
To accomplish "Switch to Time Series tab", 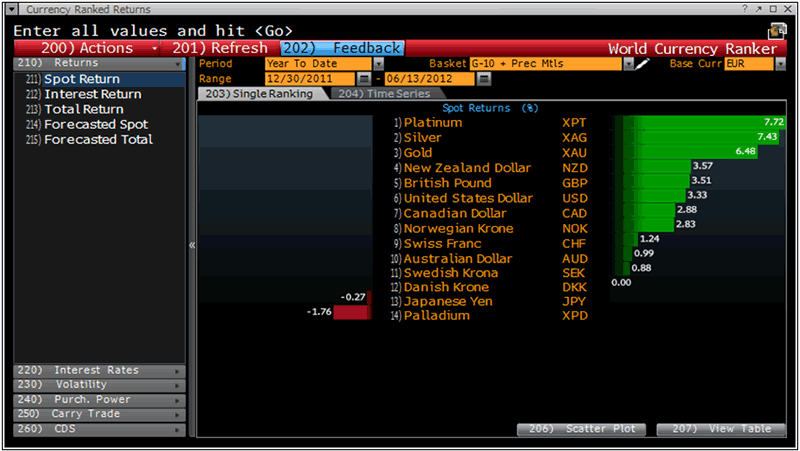I will pyautogui.click(x=385, y=94).
